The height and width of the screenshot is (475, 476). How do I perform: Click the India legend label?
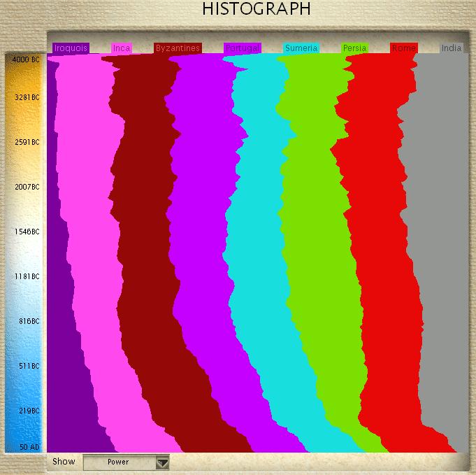coord(451,48)
